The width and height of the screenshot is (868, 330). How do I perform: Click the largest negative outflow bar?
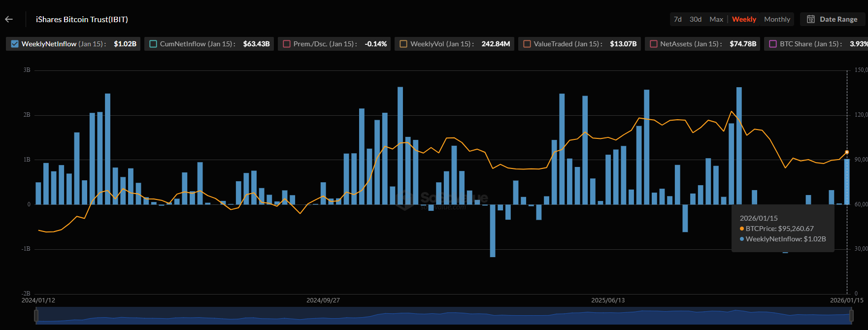(x=493, y=231)
